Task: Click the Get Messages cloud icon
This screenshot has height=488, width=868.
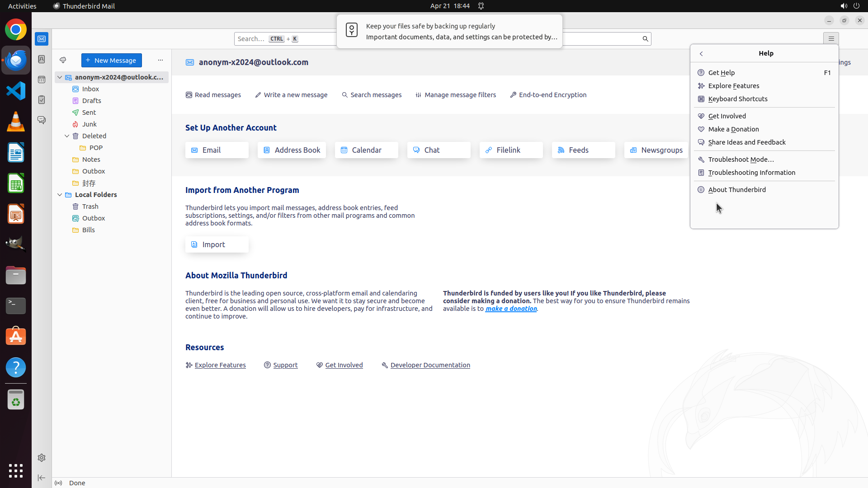Action: 63,60
